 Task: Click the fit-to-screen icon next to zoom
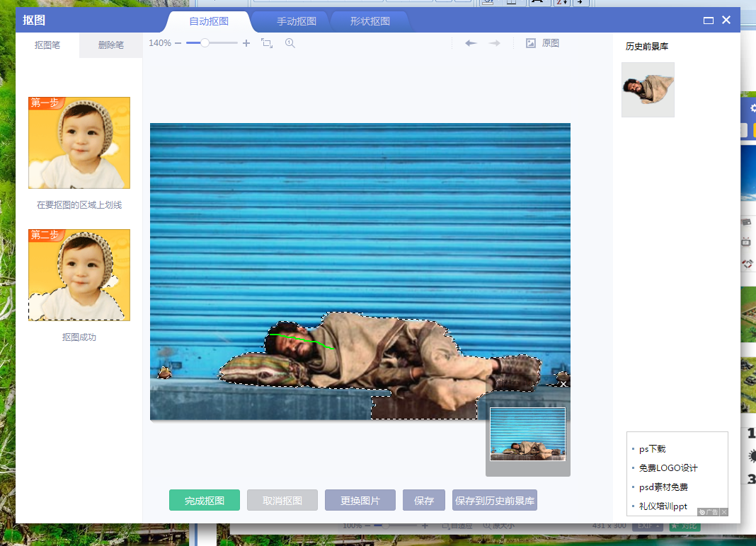tap(267, 43)
